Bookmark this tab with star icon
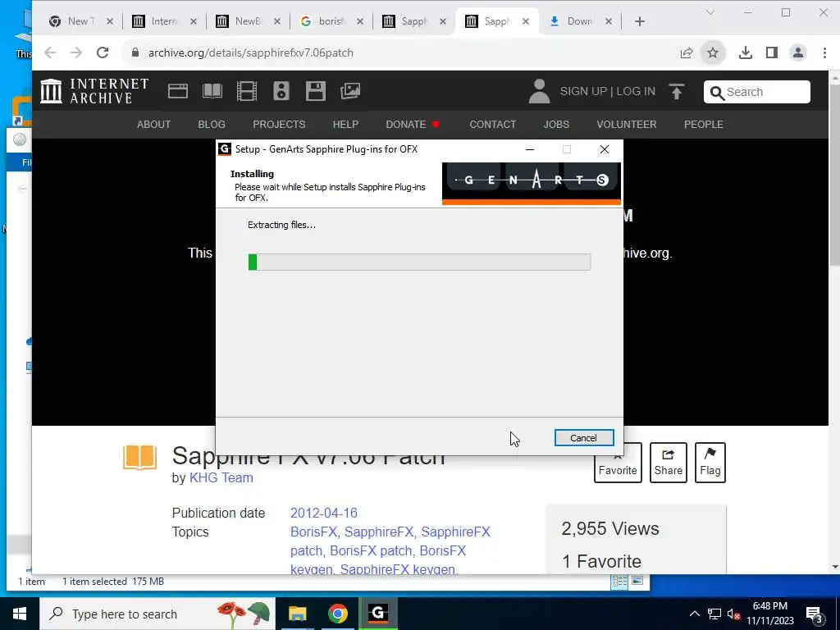This screenshot has height=630, width=840. pyautogui.click(x=713, y=52)
